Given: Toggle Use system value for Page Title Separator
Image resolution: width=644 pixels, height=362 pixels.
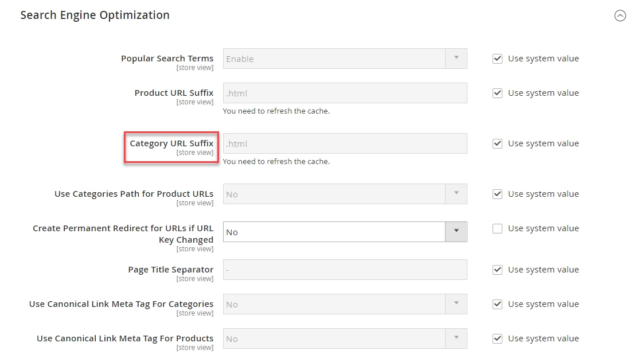Looking at the screenshot, I should pos(497,270).
